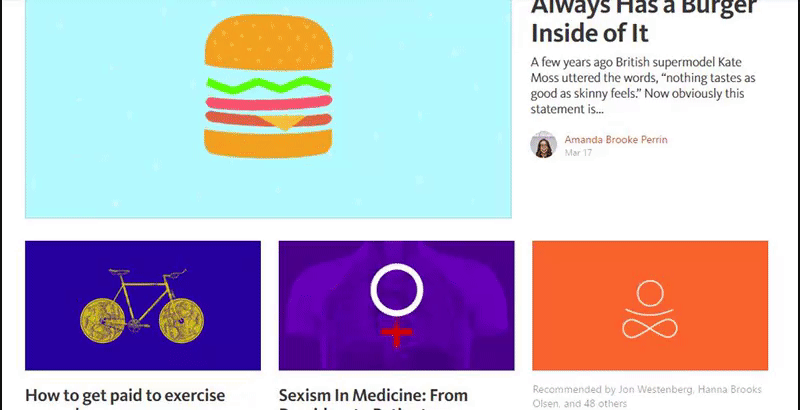Visit the Amanda Brooke Perrin author name link
800x410 pixels.
click(616, 139)
